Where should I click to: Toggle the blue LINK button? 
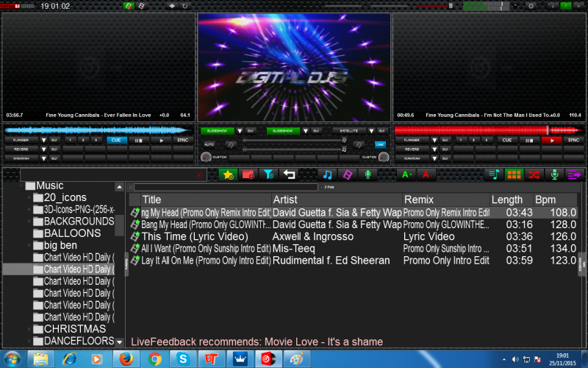380,144
